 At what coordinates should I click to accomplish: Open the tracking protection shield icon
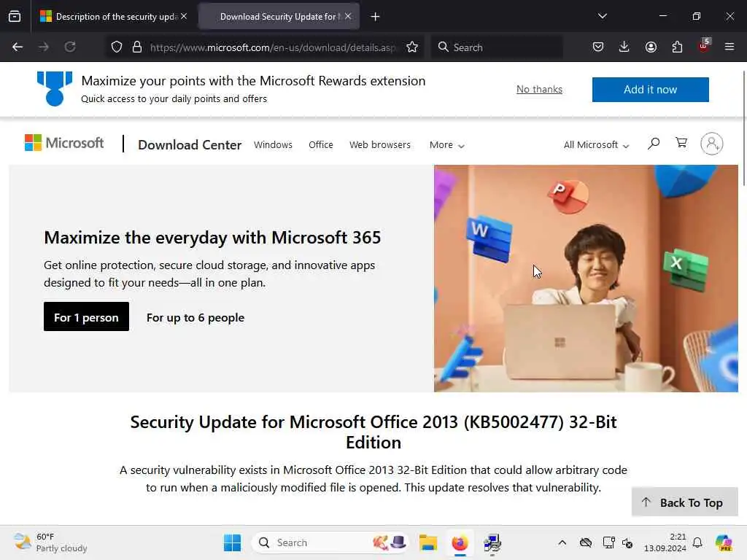[x=117, y=47]
